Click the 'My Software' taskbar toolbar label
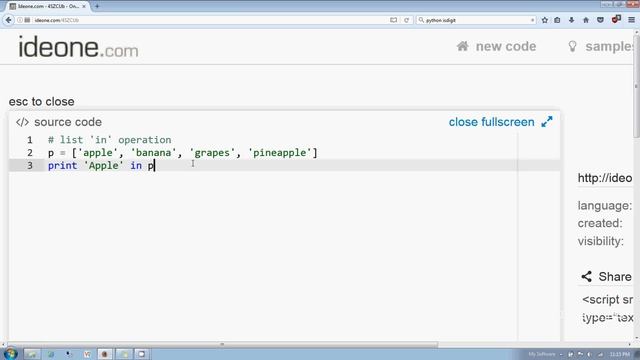The height and width of the screenshot is (360, 640). 542,354
